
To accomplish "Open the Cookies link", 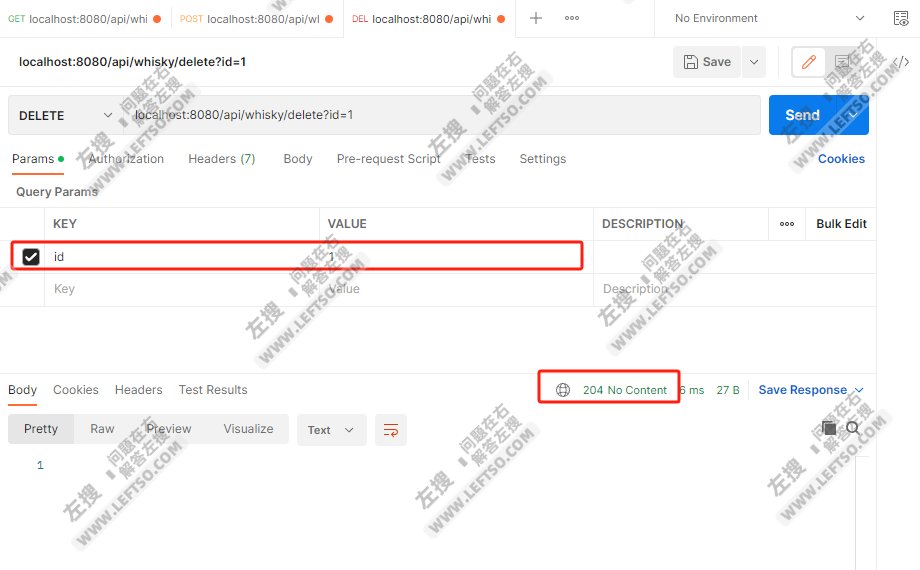I will tap(841, 159).
